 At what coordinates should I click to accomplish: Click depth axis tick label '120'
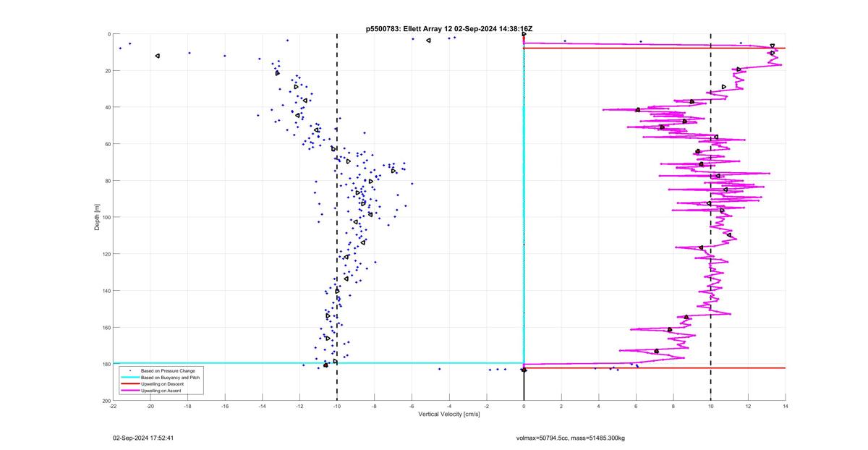point(106,254)
